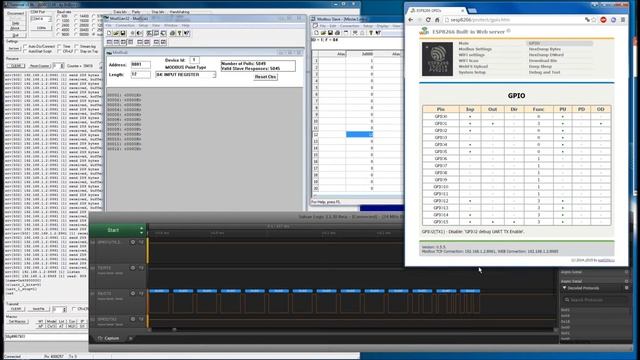Viewport: 640px width, 360px height.
Task: Select the highlighted row 12 cell in Modbus Slave
Action: 360,134
